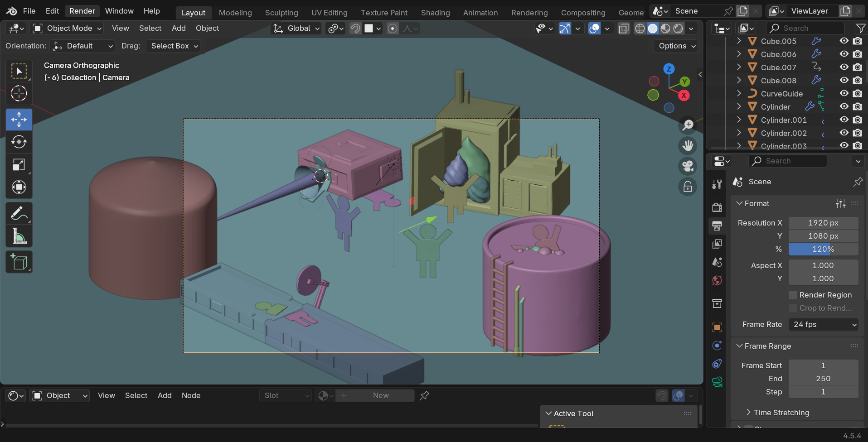Hide Cube.005 with its eye icon

(x=844, y=41)
